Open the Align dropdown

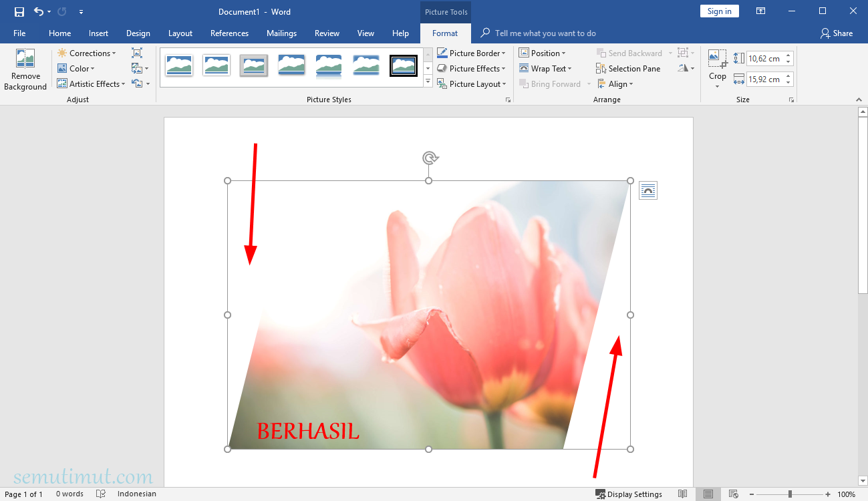pos(615,84)
